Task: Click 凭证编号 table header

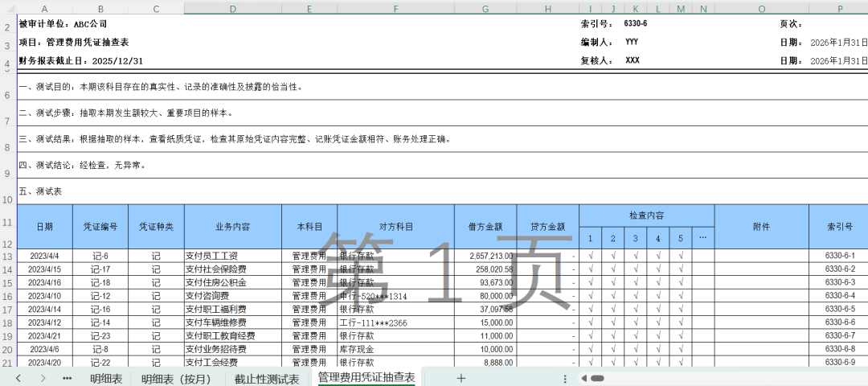Action: (100, 227)
